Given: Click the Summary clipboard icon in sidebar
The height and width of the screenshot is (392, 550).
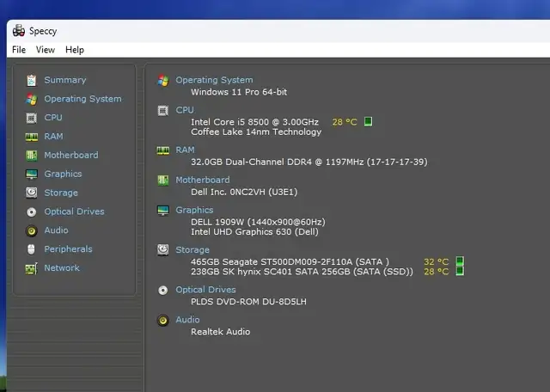Looking at the screenshot, I should pyautogui.click(x=31, y=80).
